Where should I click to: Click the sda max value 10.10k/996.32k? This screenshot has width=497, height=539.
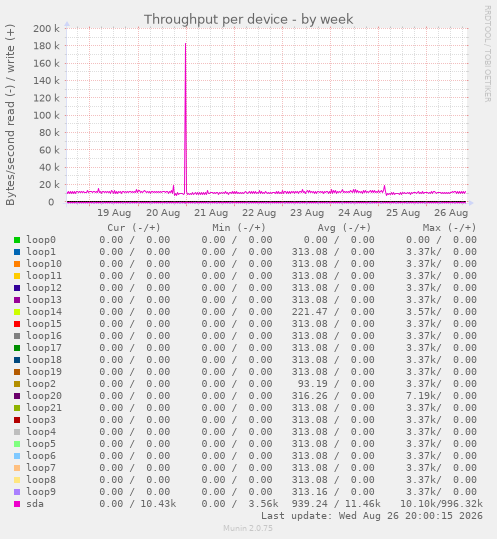[x=441, y=504]
